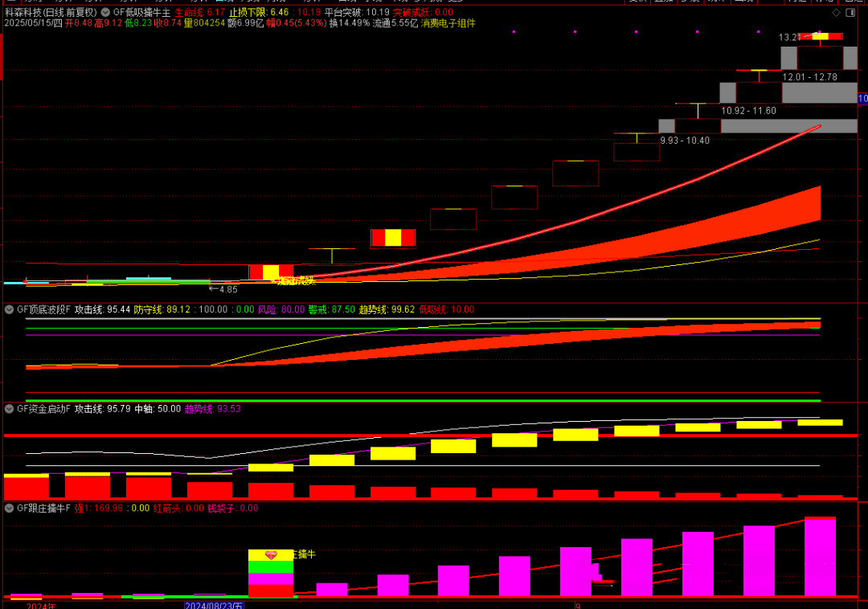Viewport: 868px width, 609px height.
Task: Click the diamond icon at chart top-right
Action: (x=837, y=14)
